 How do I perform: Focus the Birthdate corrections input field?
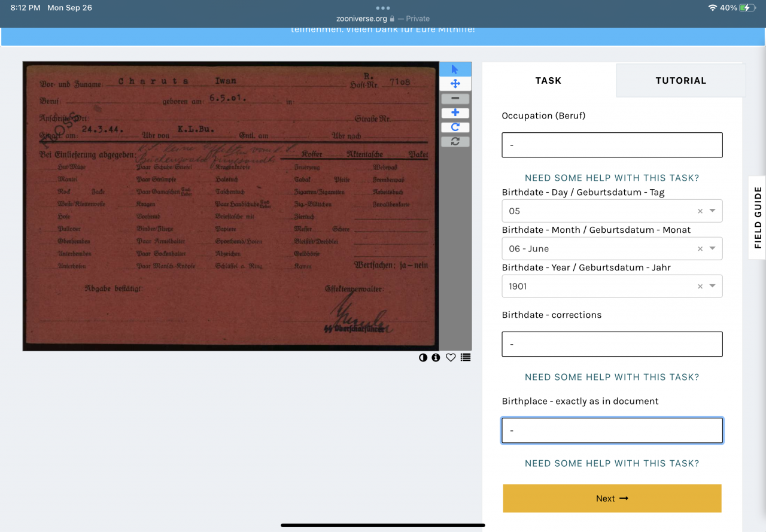[612, 344]
